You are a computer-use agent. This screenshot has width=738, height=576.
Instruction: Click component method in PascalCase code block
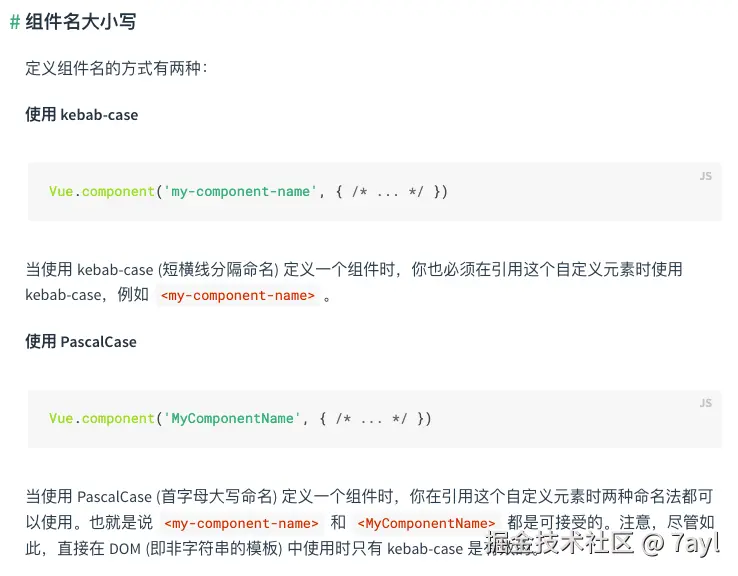point(118,418)
